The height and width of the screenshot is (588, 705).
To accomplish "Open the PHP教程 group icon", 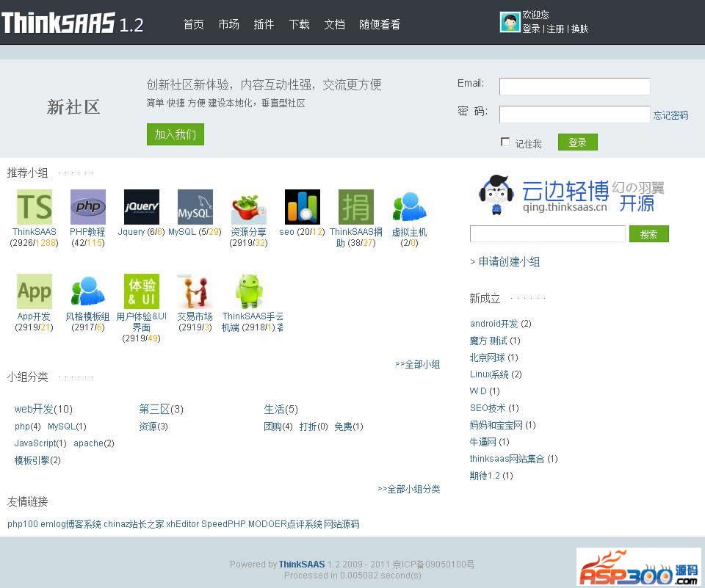I will tap(87, 207).
